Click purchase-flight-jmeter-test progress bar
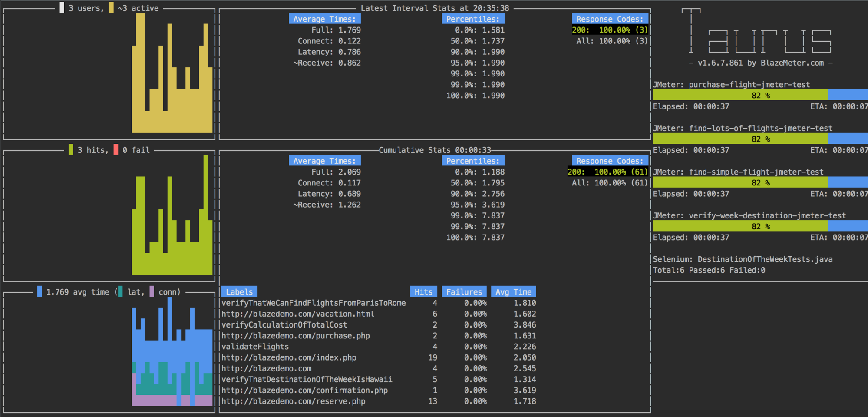The height and width of the screenshot is (417, 868). [x=760, y=95]
